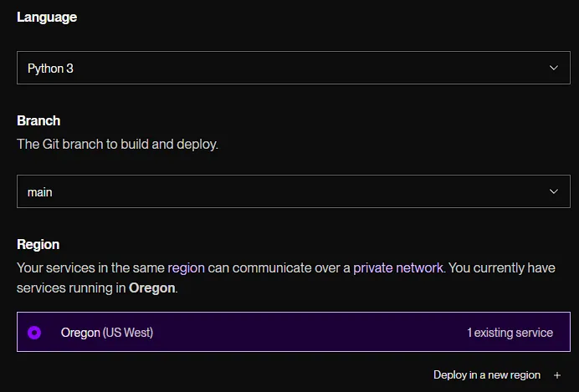Viewport: 579px width, 392px height.
Task: Click the Region section heading
Action: (x=38, y=245)
